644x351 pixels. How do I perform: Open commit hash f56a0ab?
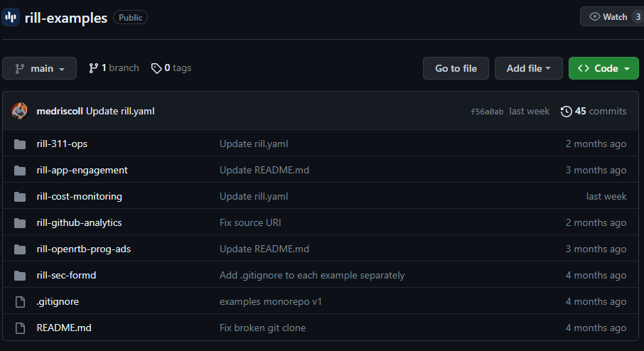pos(487,112)
